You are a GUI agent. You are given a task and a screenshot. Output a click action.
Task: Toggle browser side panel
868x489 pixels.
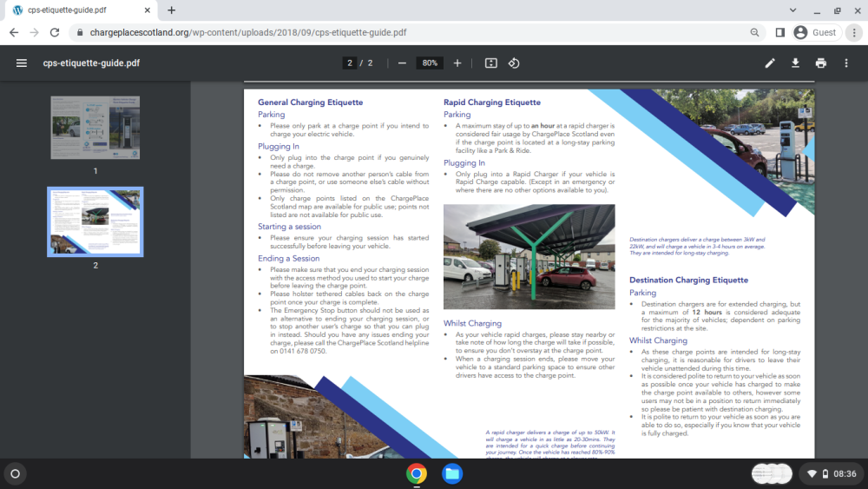tap(779, 33)
